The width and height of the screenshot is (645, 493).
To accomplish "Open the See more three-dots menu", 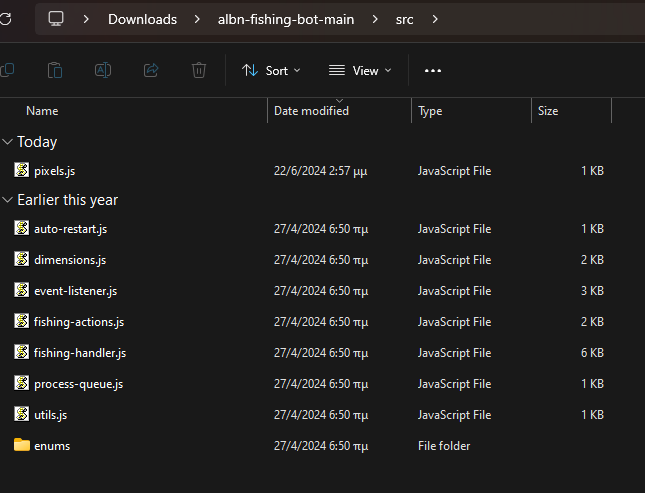I will click(x=433, y=71).
